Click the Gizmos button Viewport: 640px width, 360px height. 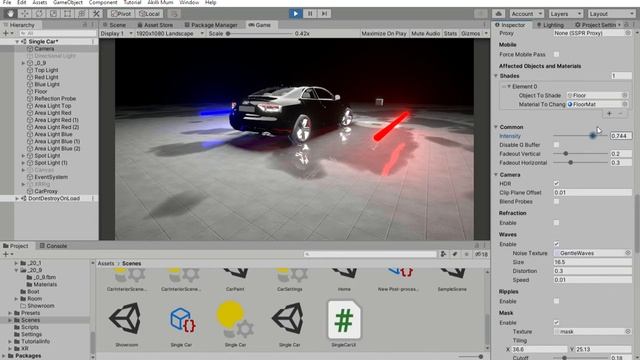coord(470,33)
